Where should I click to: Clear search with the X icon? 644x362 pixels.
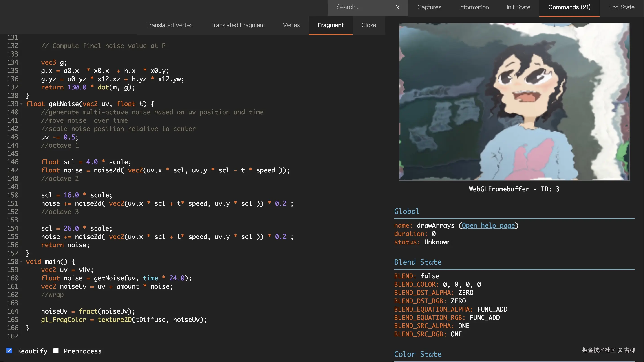point(397,7)
